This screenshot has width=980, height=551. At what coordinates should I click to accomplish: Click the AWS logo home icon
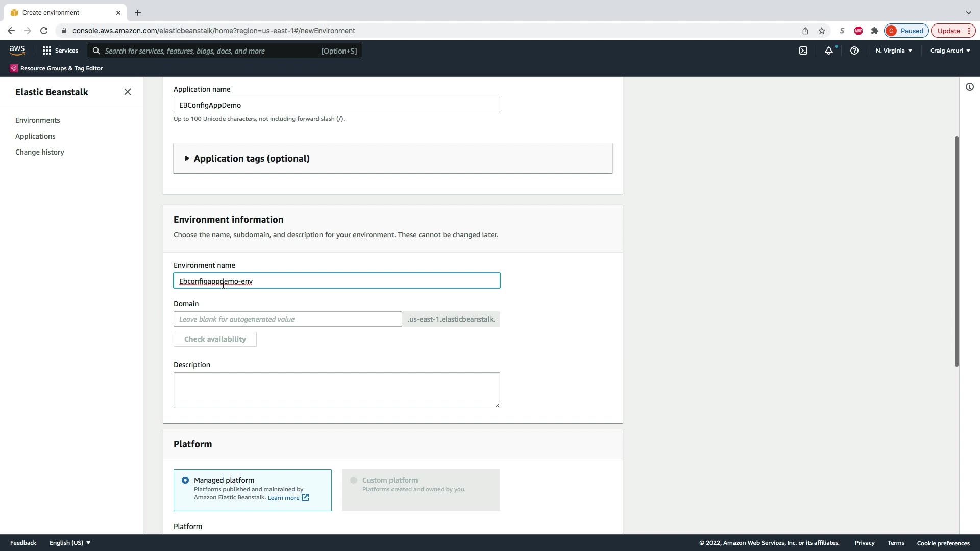point(17,50)
